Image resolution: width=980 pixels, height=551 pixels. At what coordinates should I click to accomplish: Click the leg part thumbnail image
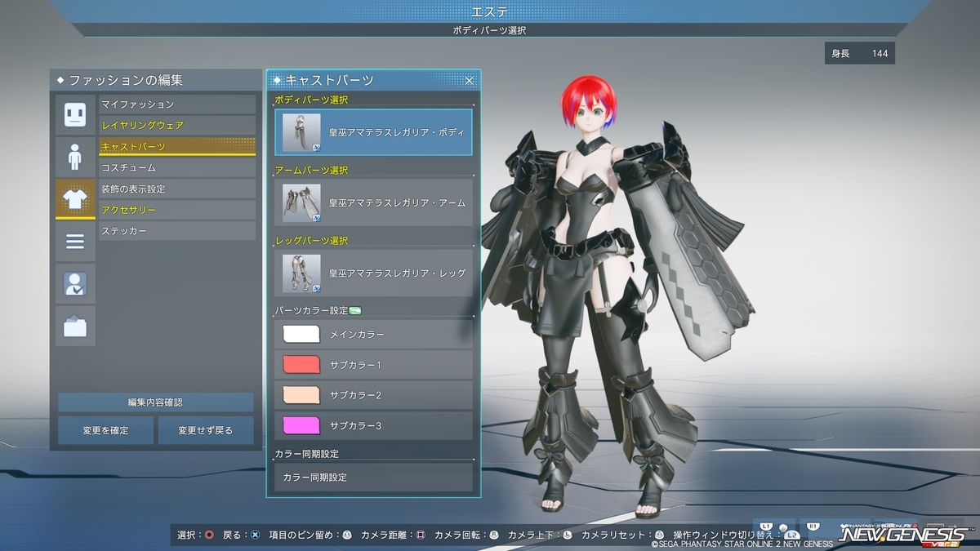[x=301, y=273]
